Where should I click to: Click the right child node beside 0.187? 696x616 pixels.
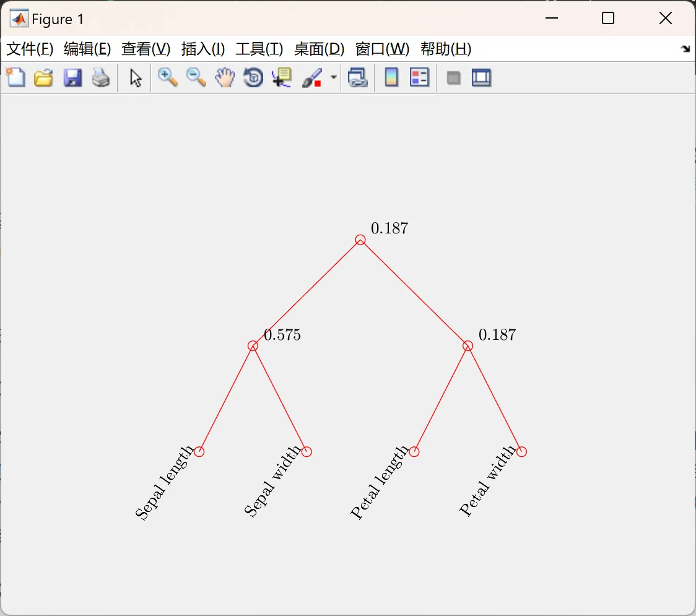468,345
